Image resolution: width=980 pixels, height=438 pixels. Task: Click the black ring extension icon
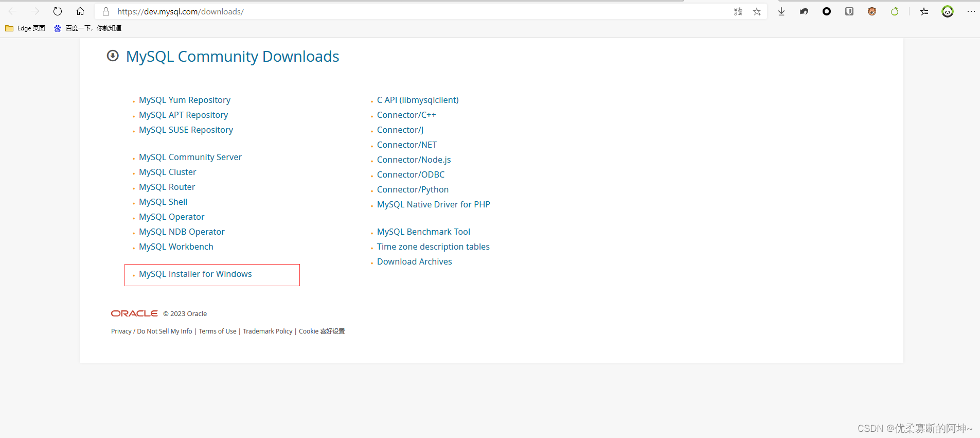[827, 11]
